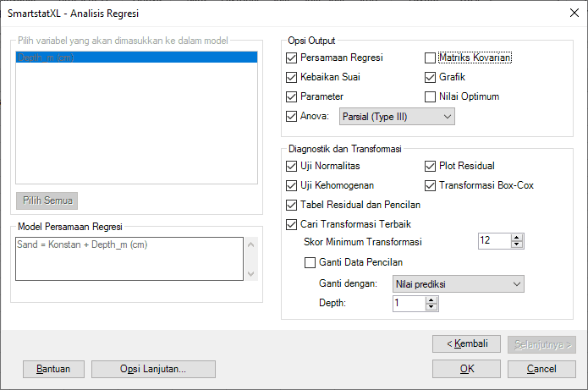This screenshot has width=588, height=390.
Task: Toggle the Plot Residual checkbox
Action: pyautogui.click(x=430, y=166)
